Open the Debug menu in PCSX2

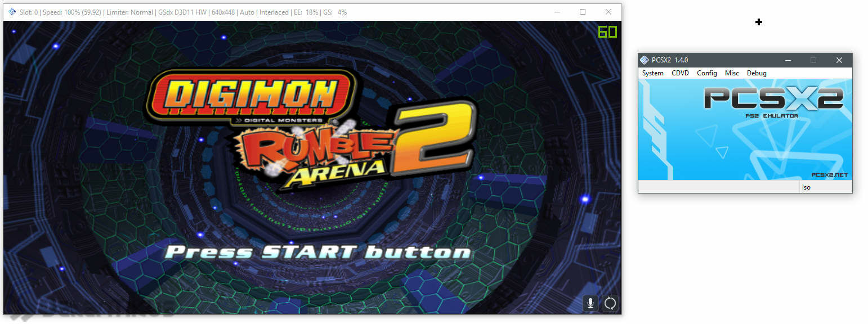pos(757,73)
